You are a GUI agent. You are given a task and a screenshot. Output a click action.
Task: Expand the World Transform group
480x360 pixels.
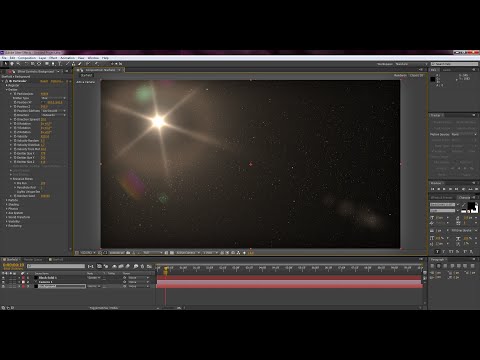[6, 217]
